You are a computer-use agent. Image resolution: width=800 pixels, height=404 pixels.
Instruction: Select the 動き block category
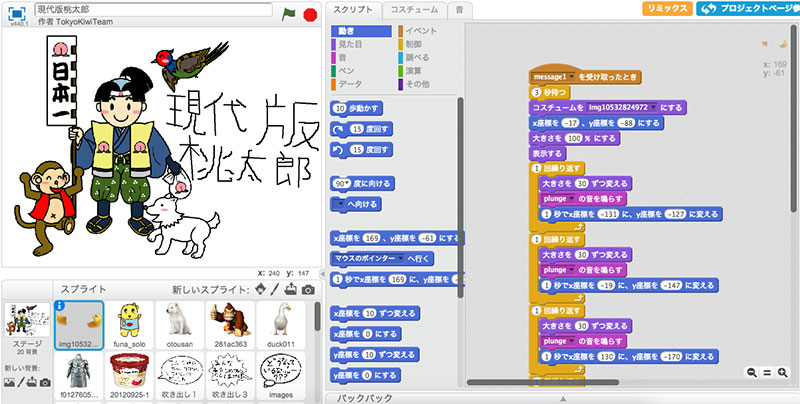coord(361,31)
